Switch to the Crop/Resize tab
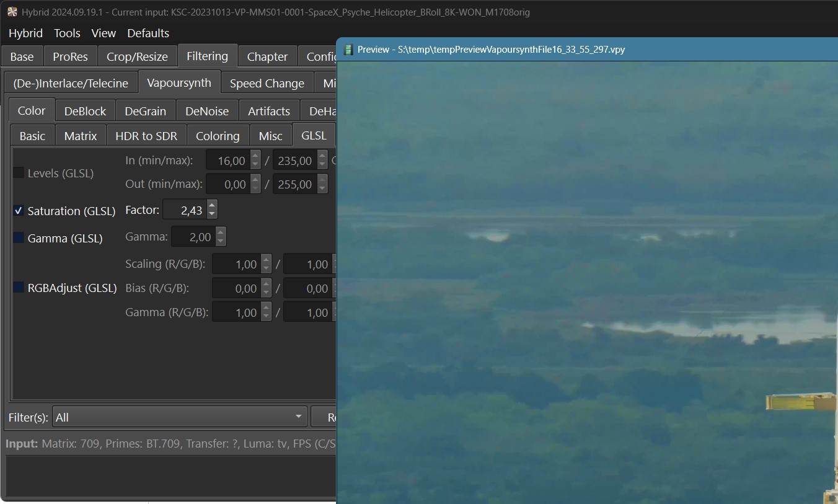The image size is (838, 504). 137,56
